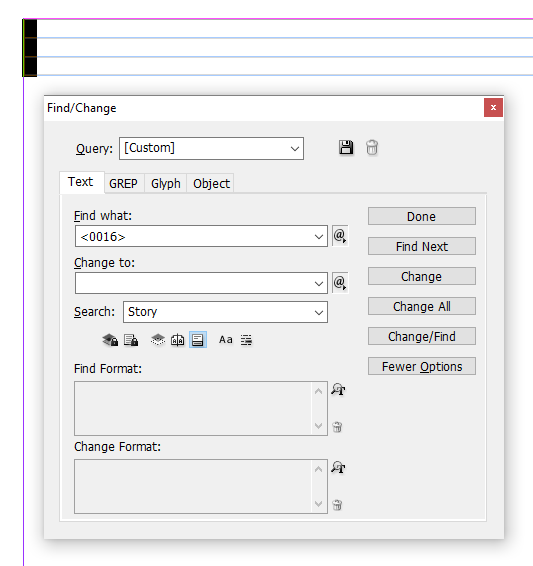Click the Change button

422,276
